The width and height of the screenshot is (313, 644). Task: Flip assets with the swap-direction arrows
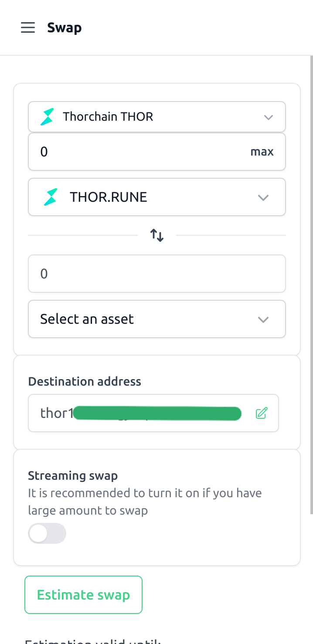[157, 236]
